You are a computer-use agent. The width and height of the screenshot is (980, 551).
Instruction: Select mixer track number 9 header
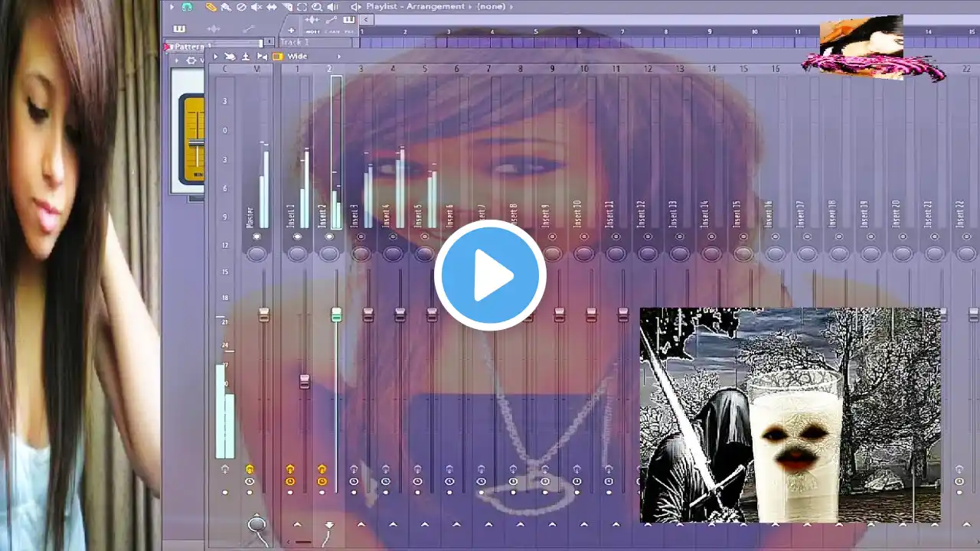click(552, 69)
